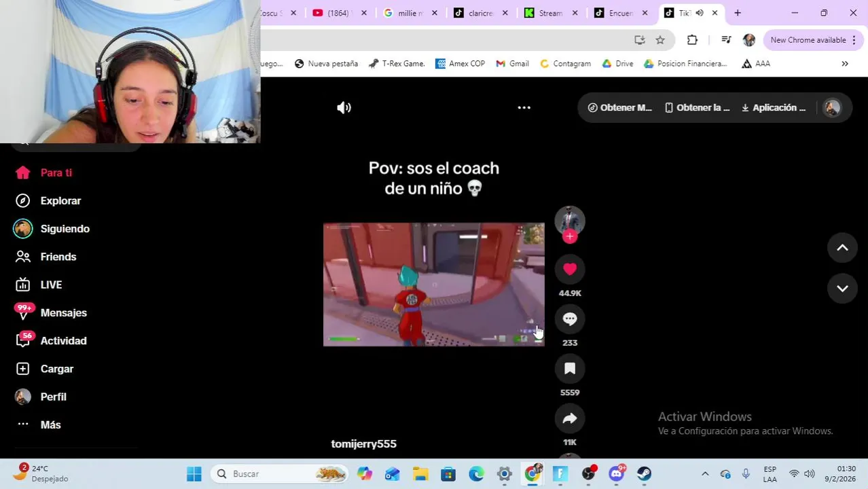Switch to the millie Google search tab
This screenshot has width=868, height=489.
pos(410,13)
